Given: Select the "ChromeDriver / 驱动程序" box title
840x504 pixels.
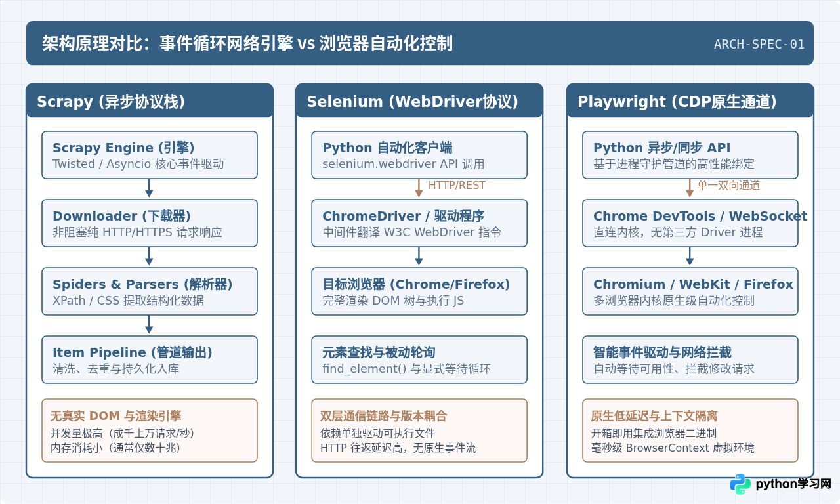Looking at the screenshot, I should point(404,216).
